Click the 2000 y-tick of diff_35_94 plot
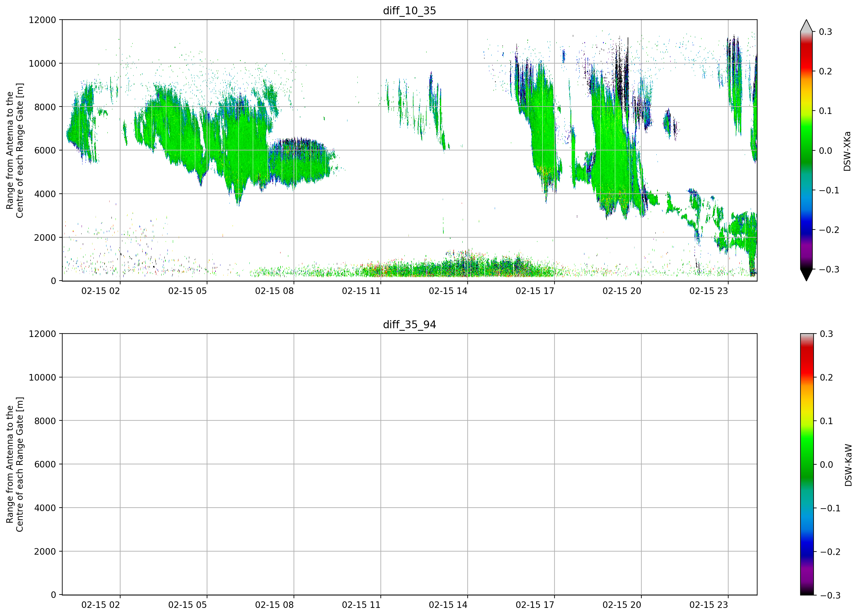Screen dimensions: 859x616 point(45,552)
